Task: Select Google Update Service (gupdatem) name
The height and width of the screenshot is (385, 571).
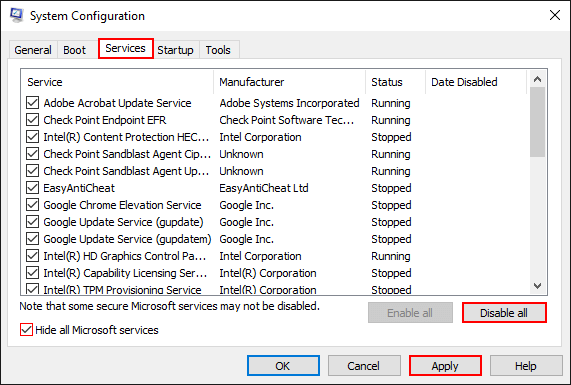Action: pos(127,239)
